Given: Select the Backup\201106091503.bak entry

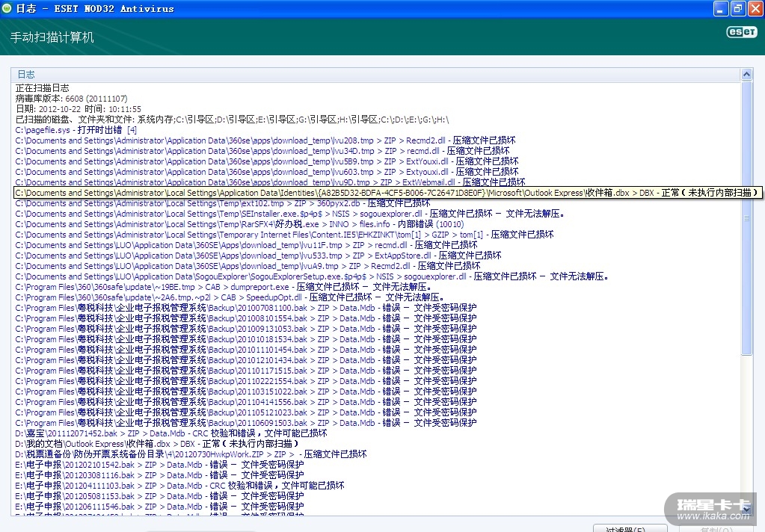Looking at the screenshot, I should pyautogui.click(x=245, y=423).
